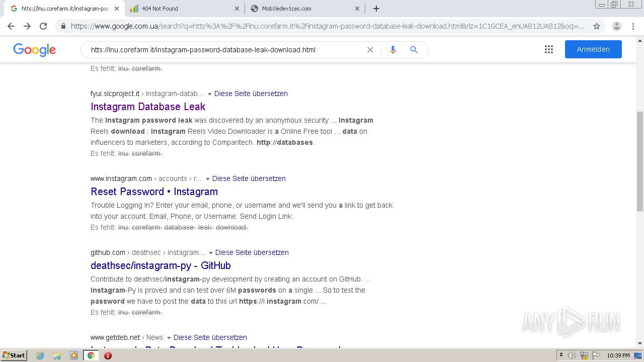The height and width of the screenshot is (362, 644).
Task: Expand dropdown arrow next to www.getdeb.net
Action: pyautogui.click(x=169, y=338)
